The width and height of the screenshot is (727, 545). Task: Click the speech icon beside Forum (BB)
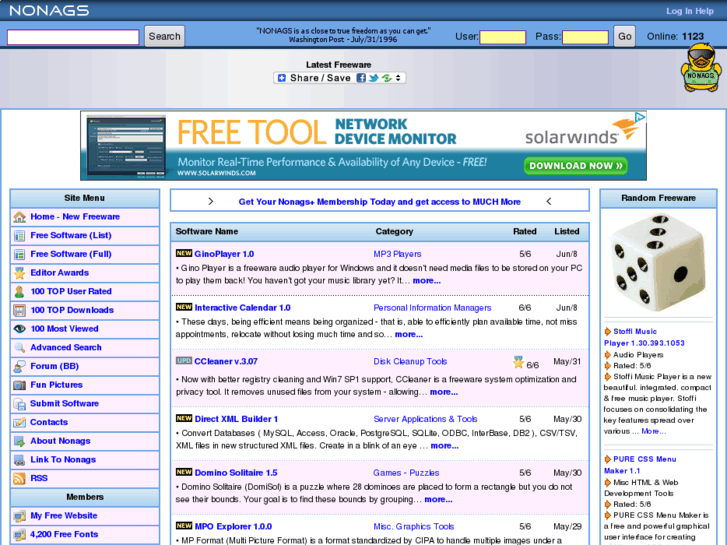click(x=19, y=366)
